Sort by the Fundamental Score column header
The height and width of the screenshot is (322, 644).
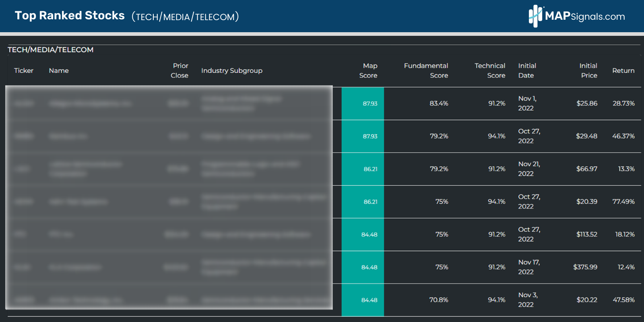pos(426,70)
